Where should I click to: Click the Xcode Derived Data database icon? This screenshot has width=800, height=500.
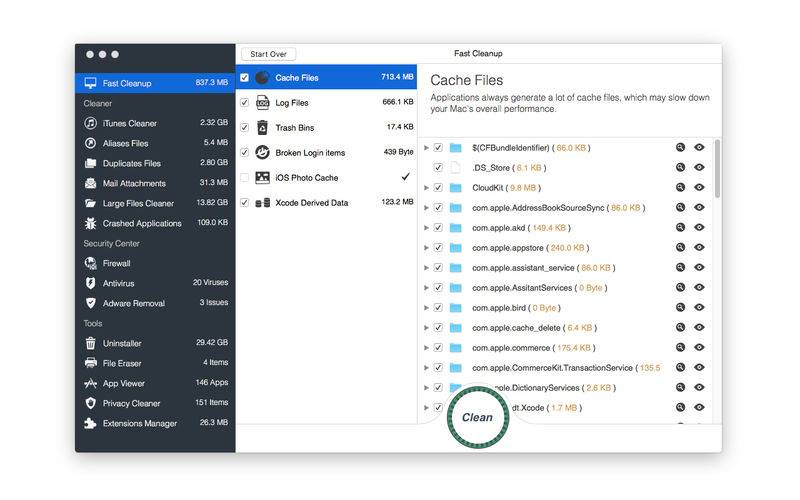pos(262,203)
